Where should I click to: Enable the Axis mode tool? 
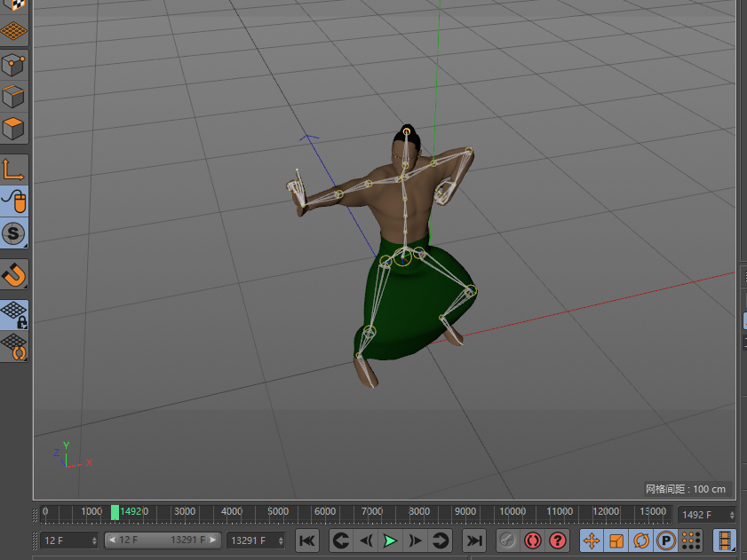point(14,169)
